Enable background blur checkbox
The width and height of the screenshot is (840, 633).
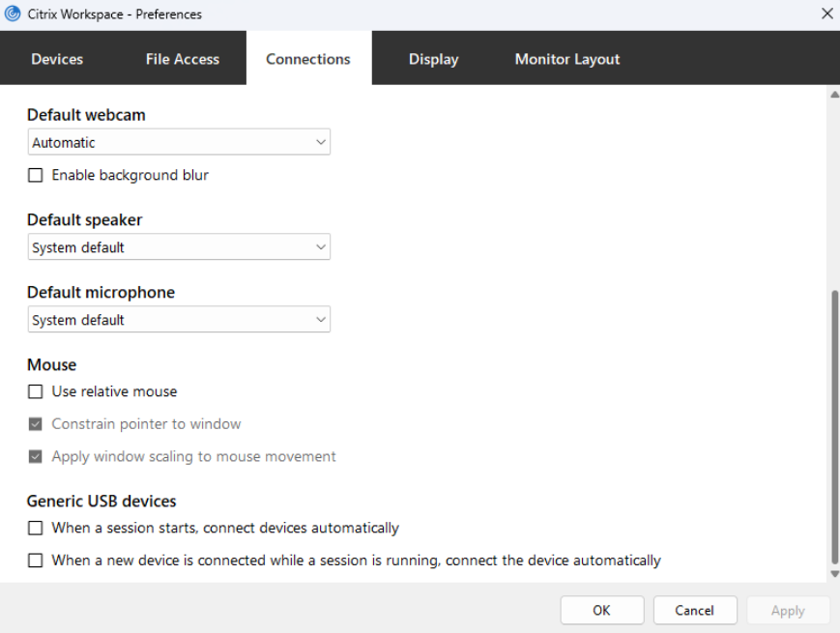pyautogui.click(x=36, y=176)
